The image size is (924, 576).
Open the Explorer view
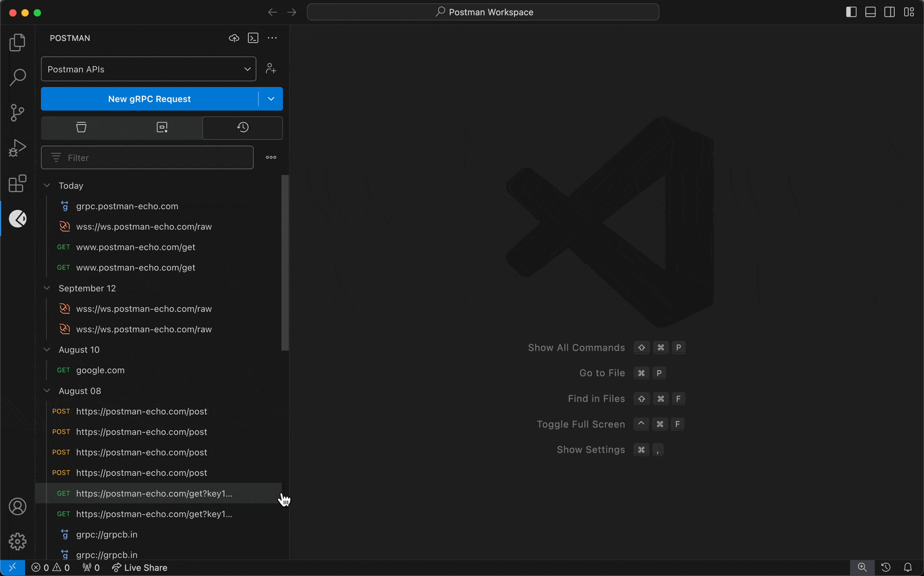coord(18,42)
